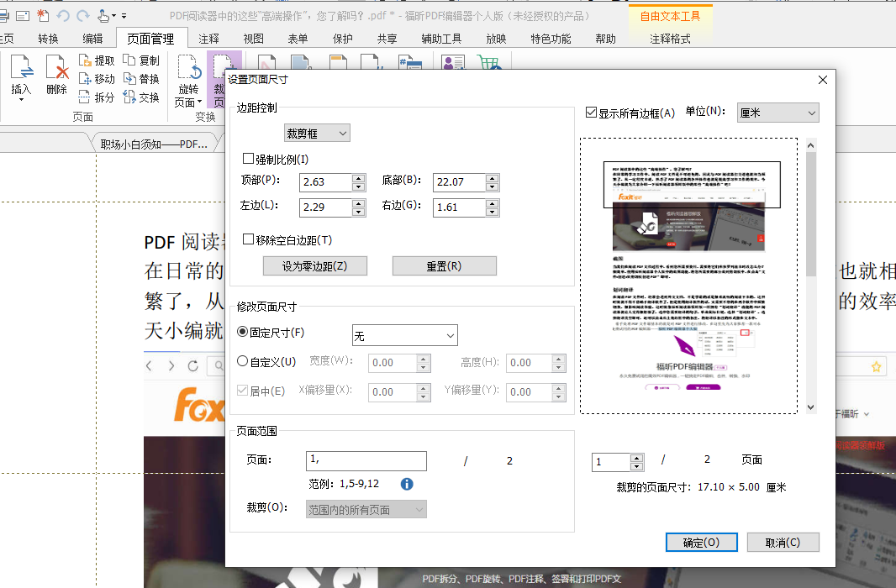Open the quick access toolbar customize arrow

124,17
